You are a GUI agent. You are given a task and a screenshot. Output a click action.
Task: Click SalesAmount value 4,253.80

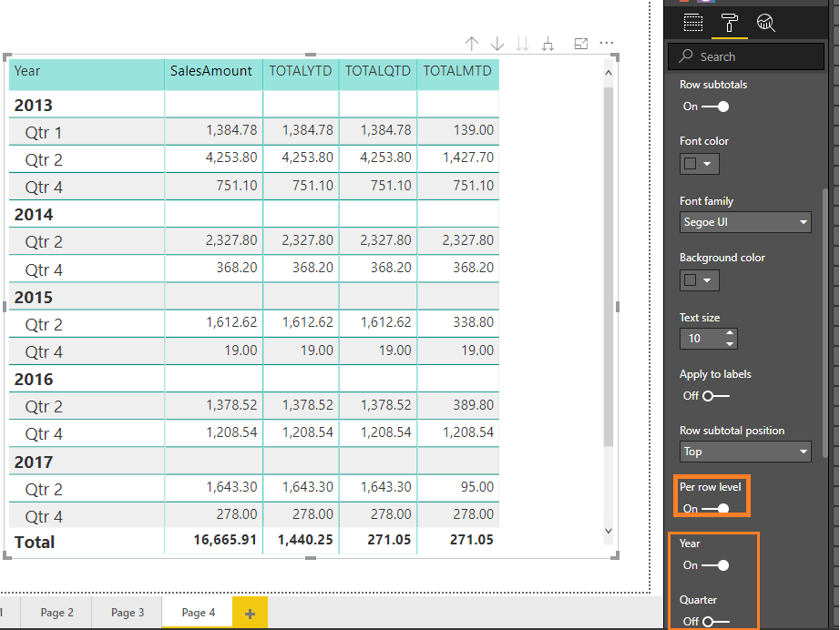tap(231, 157)
